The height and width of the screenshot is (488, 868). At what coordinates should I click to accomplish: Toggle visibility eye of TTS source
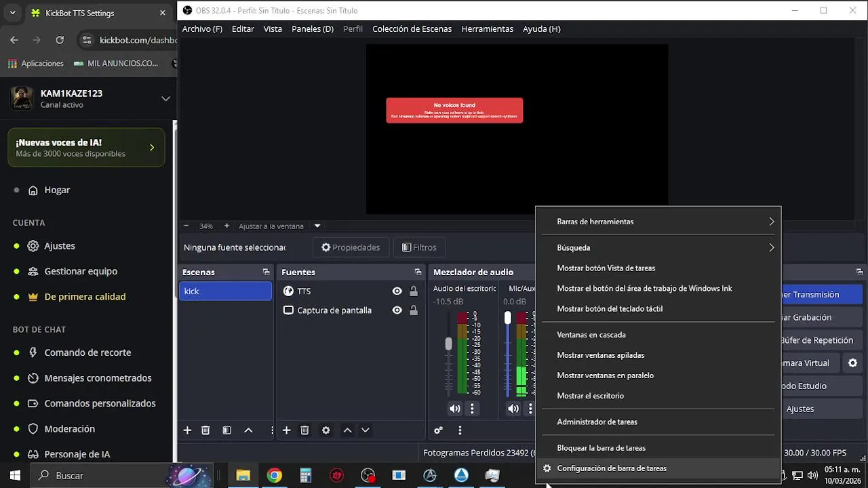[x=397, y=291]
